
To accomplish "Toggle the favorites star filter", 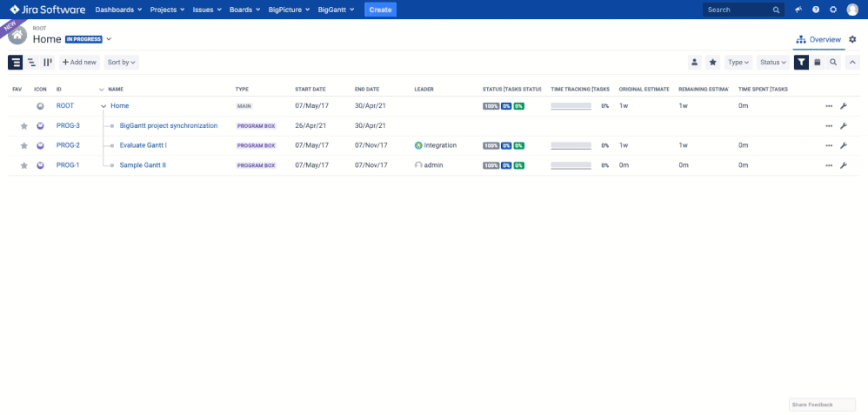I will tap(713, 63).
